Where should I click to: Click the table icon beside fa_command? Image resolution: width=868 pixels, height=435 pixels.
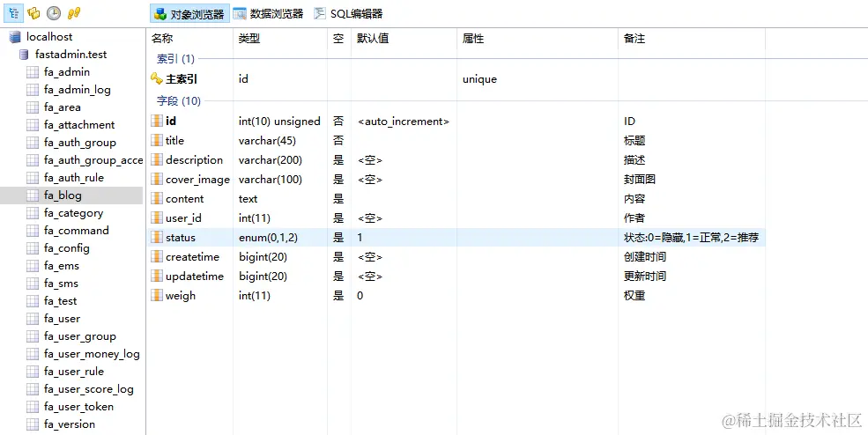[x=33, y=232]
